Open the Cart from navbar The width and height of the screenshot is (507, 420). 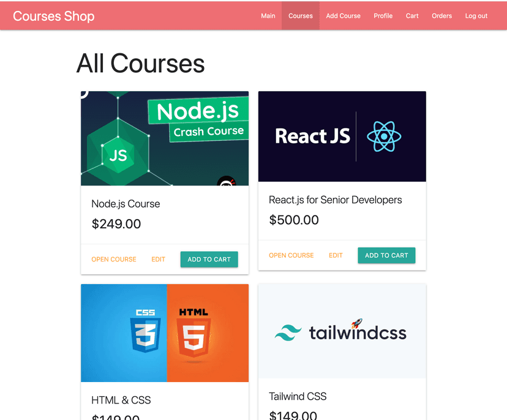tap(412, 16)
